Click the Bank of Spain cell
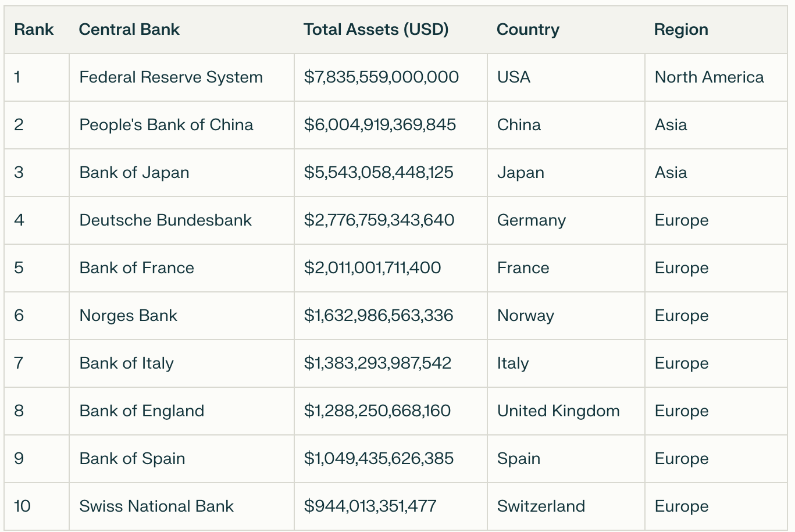Image resolution: width=795 pixels, height=532 pixels. point(133,459)
